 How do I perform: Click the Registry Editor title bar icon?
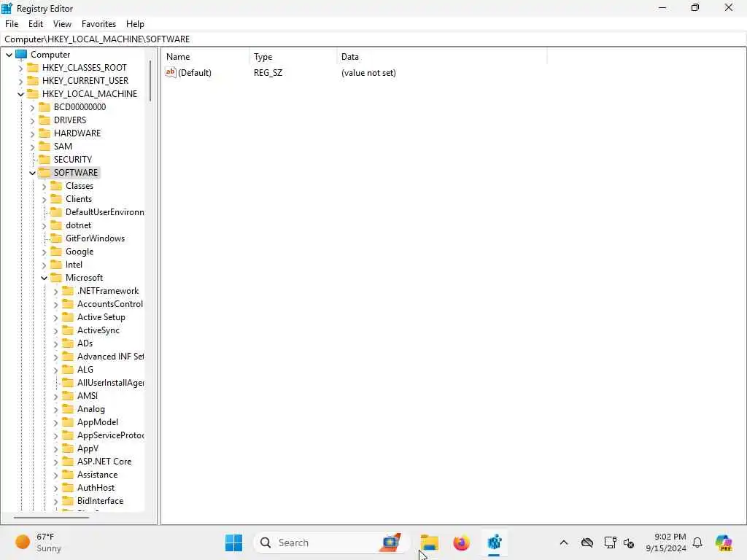pyautogui.click(x=7, y=8)
